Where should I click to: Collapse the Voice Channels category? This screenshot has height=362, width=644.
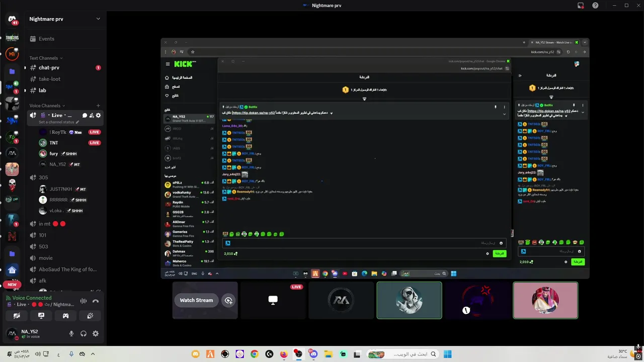pos(47,106)
